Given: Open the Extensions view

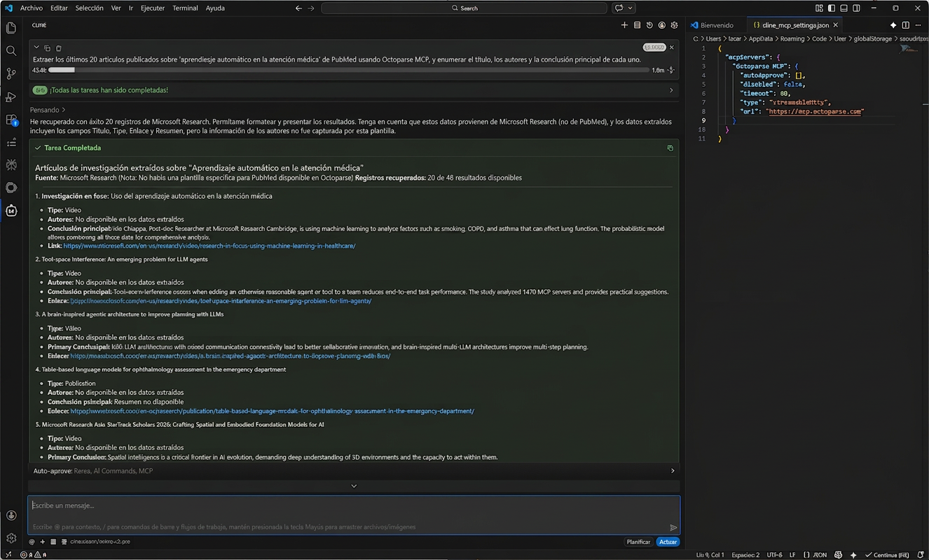Looking at the screenshot, I should coord(11,120).
